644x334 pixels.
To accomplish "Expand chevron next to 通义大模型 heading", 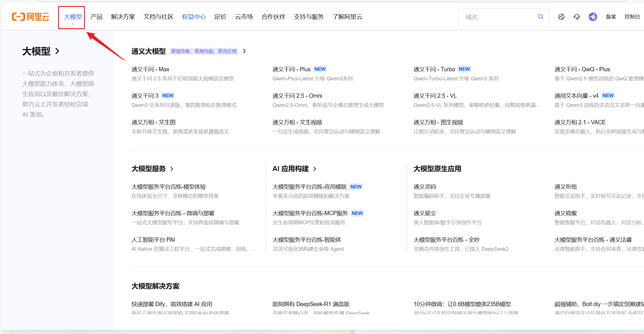I will click(244, 51).
